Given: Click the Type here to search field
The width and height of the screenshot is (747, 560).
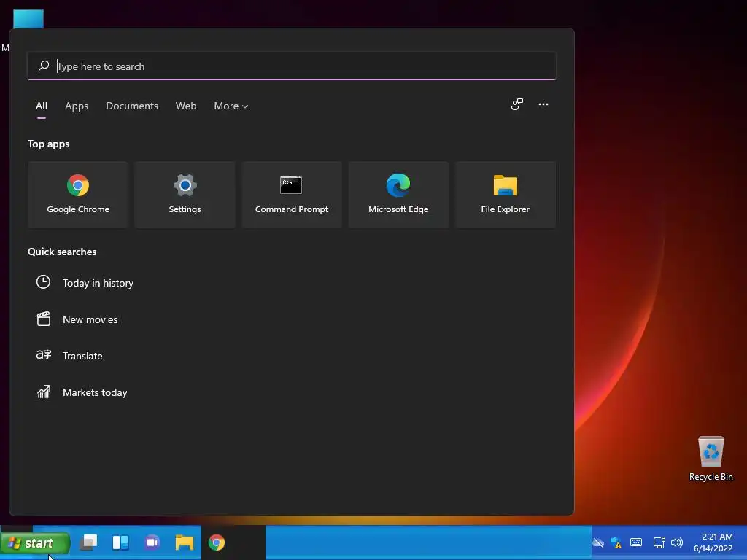Looking at the screenshot, I should [x=292, y=66].
